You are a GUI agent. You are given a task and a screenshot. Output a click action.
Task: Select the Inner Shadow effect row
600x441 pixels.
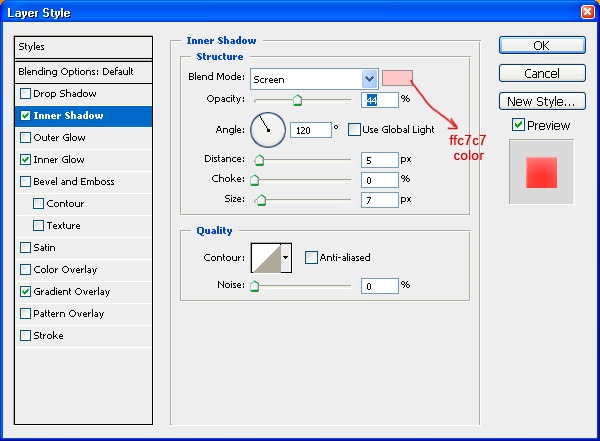(83, 116)
